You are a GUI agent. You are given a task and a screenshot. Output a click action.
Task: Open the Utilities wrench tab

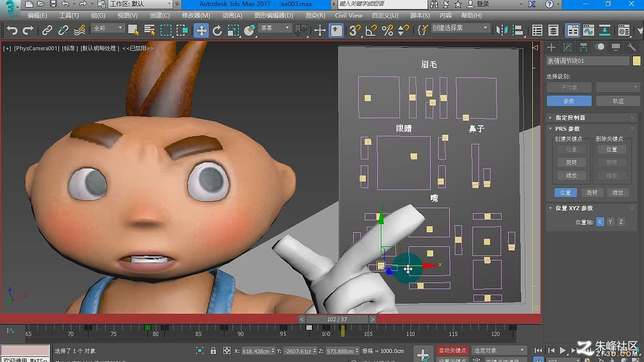click(x=632, y=47)
